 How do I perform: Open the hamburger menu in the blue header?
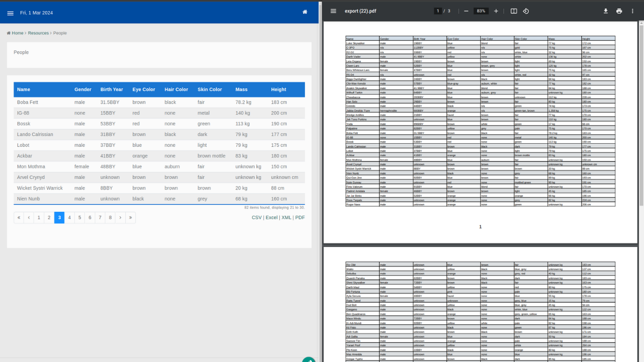[10, 13]
